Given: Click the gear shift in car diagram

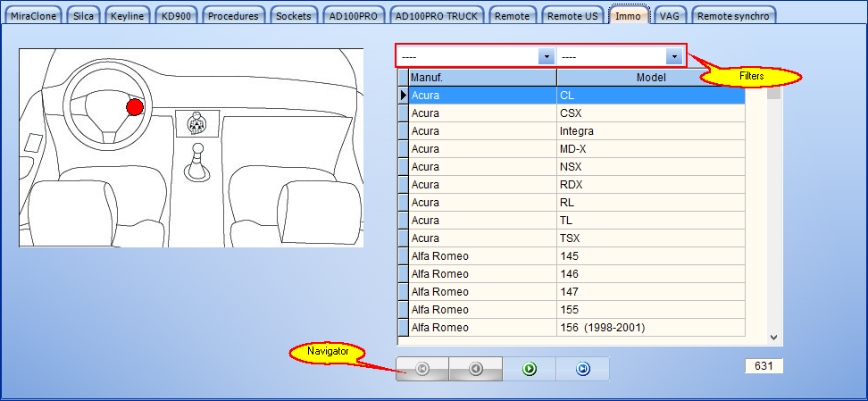Looking at the screenshot, I should tap(197, 162).
